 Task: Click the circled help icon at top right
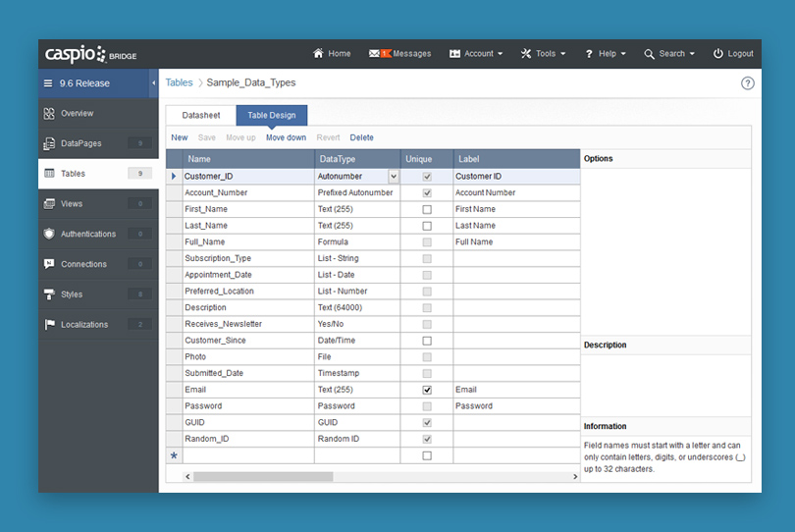[x=747, y=83]
